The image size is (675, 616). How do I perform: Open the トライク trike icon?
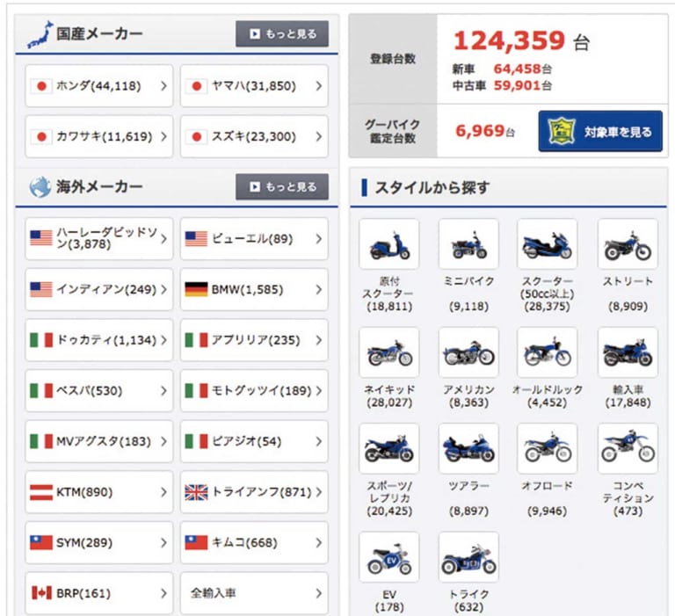tap(468, 557)
